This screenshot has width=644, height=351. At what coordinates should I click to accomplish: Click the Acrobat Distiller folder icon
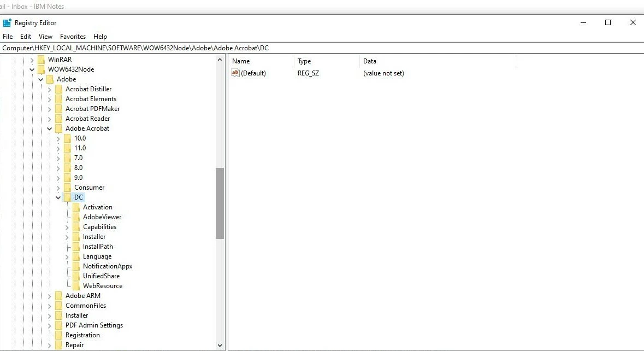click(59, 89)
